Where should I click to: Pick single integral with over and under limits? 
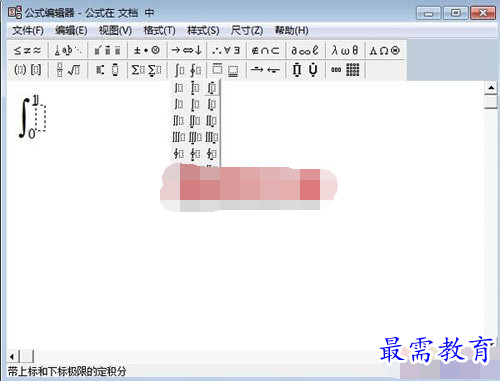pos(195,88)
